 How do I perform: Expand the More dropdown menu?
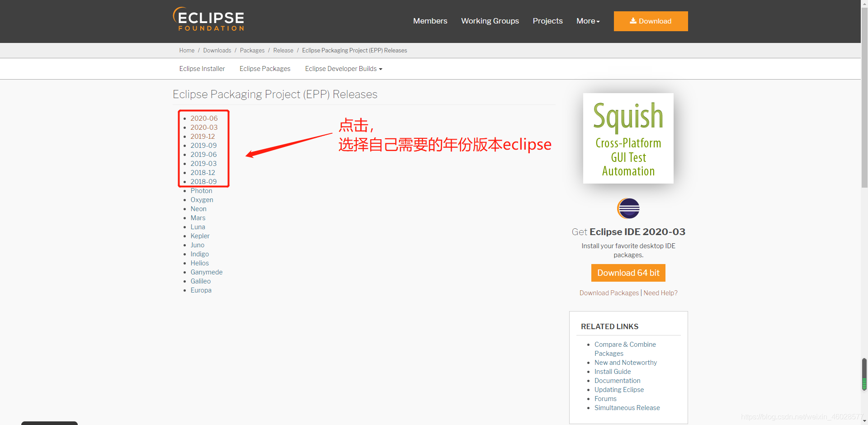(588, 21)
